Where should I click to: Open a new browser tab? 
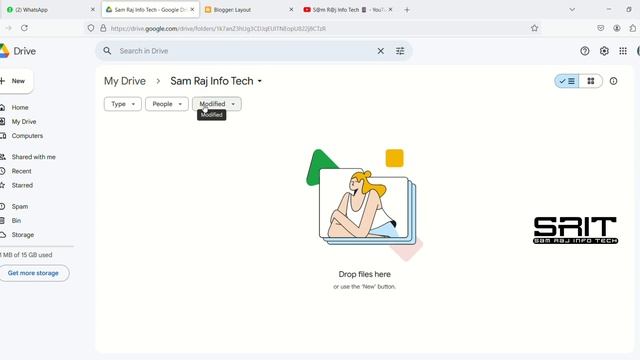[407, 10]
